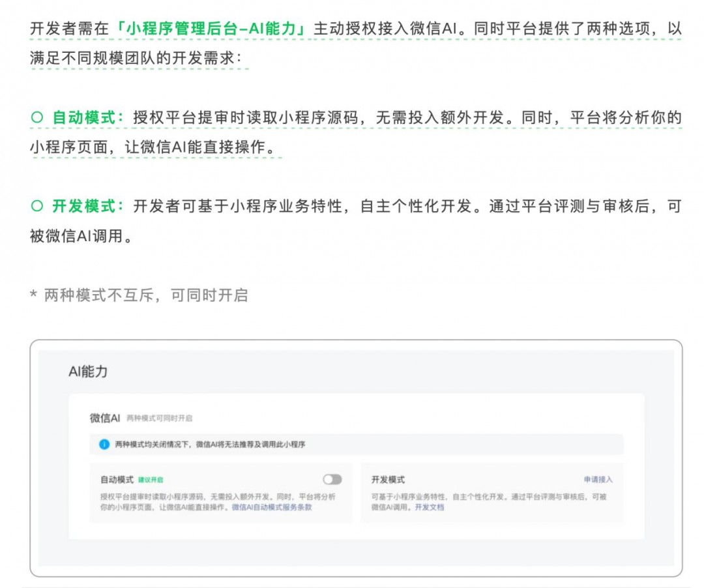Click the 开发模式 card title in the panel
This screenshot has height=588, width=704.
pyautogui.click(x=388, y=479)
